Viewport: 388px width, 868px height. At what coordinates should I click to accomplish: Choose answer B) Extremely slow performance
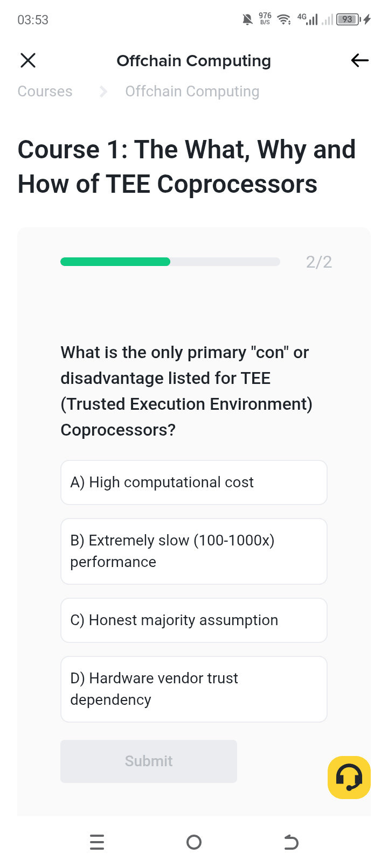(x=194, y=551)
